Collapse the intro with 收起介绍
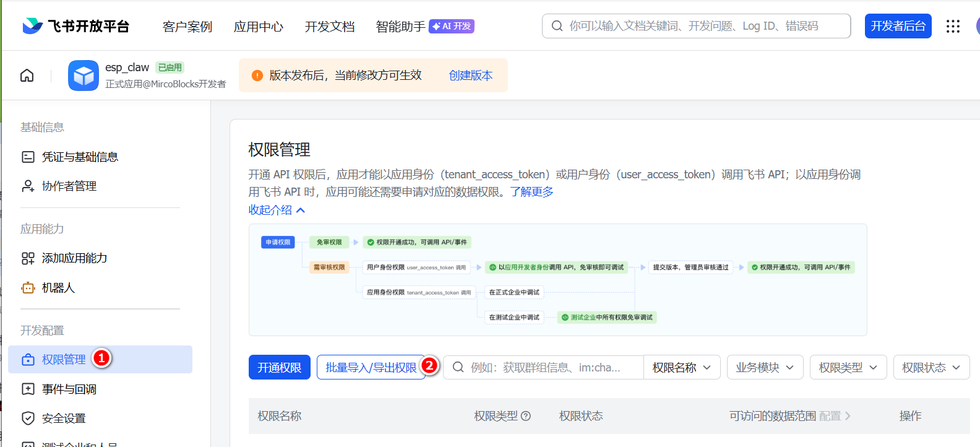Image resolution: width=980 pixels, height=447 pixels. tap(277, 210)
